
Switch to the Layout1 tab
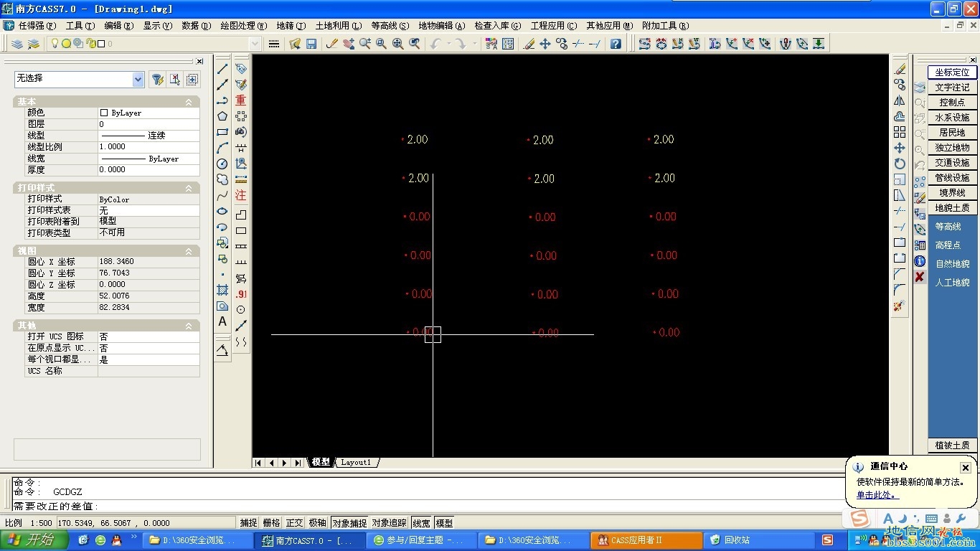coord(356,462)
